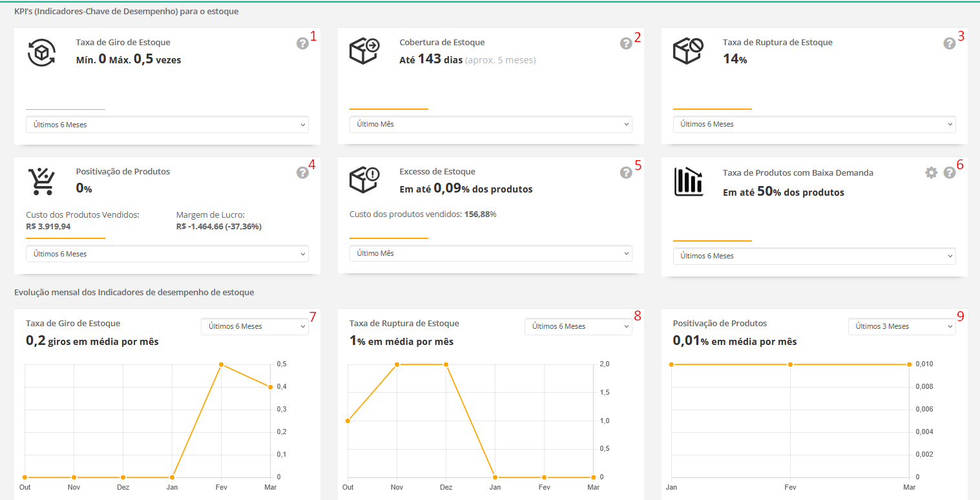Click the stock turnover box icon
Viewport: 980px width, 500px height.
(x=41, y=52)
